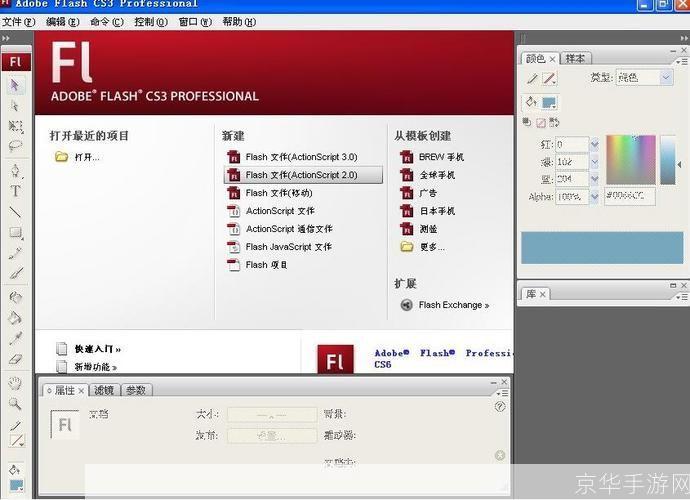Image resolution: width=690 pixels, height=500 pixels.
Task: Open the Flash Exchange link
Action: point(445,305)
